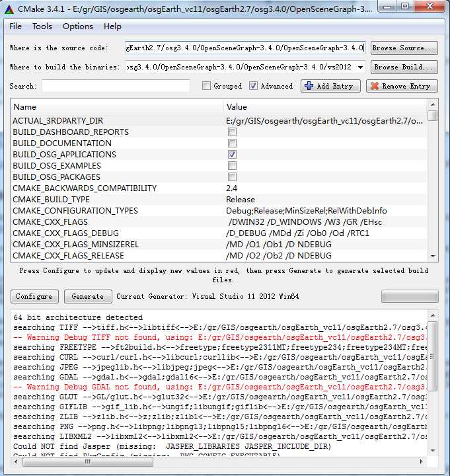This screenshot has width=450, height=476.
Task: Check BUILD_DASHBOARD_REPORTS option
Action: pyautogui.click(x=232, y=132)
